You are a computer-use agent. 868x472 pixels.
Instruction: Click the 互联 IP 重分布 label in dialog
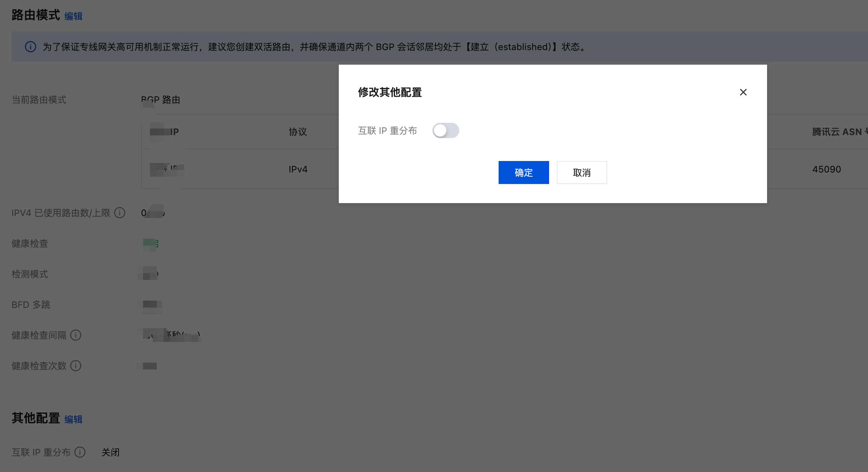[x=387, y=131]
